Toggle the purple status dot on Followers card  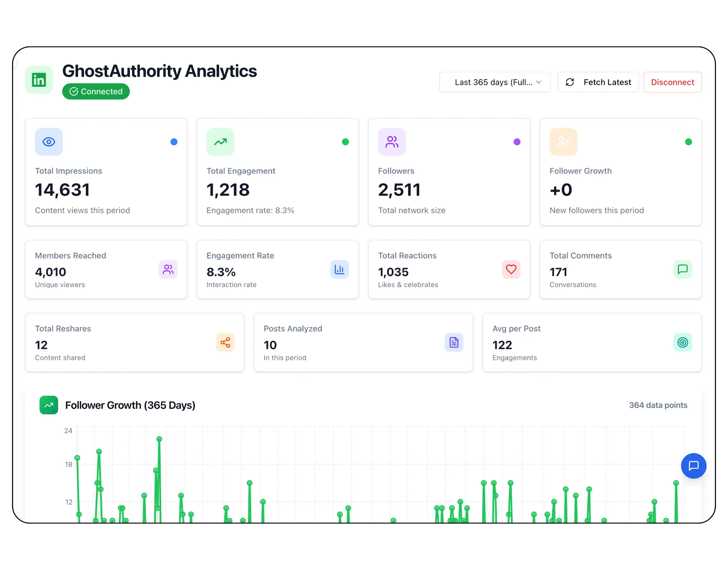point(517,142)
